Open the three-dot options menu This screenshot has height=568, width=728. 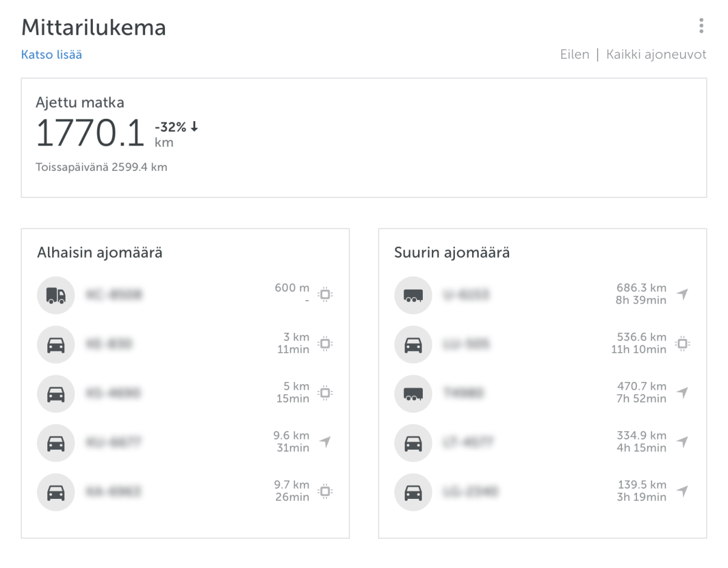coord(701,25)
